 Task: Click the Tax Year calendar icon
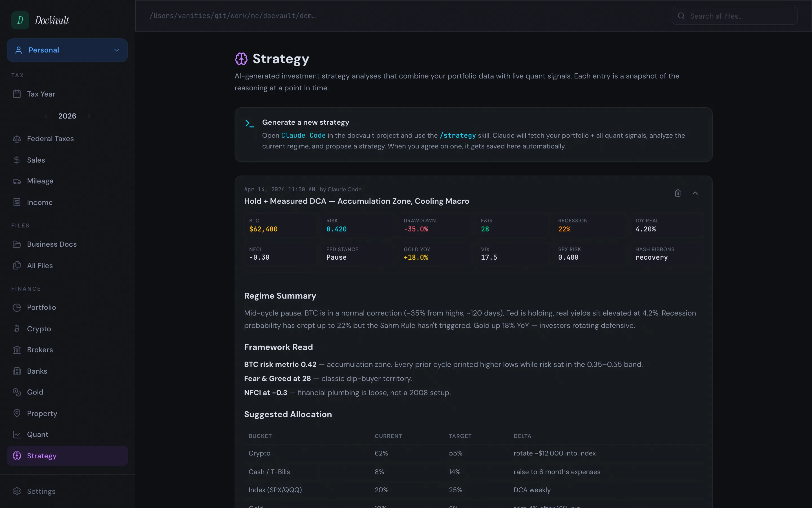(x=17, y=94)
